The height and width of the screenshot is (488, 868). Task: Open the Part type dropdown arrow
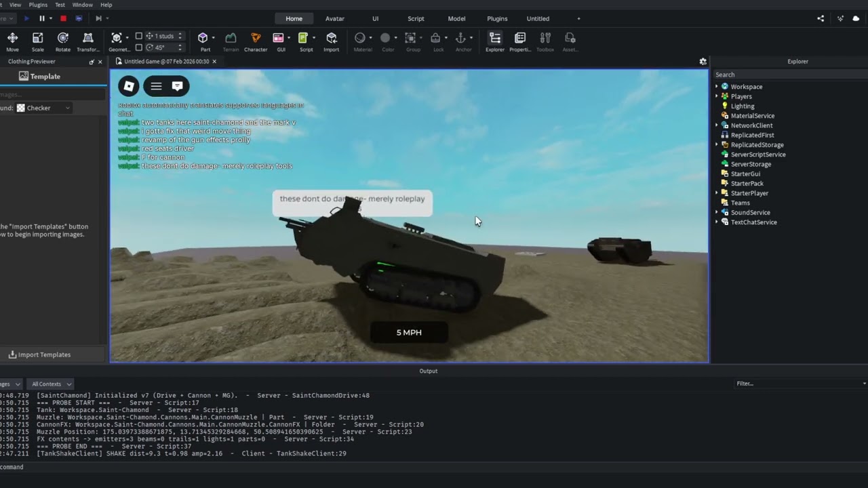[x=213, y=38]
